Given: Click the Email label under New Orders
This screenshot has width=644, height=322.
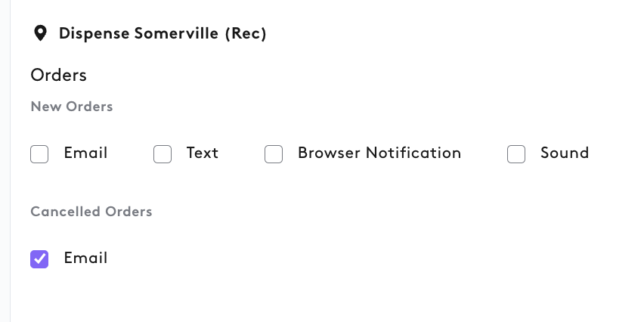Looking at the screenshot, I should pyautogui.click(x=85, y=153).
